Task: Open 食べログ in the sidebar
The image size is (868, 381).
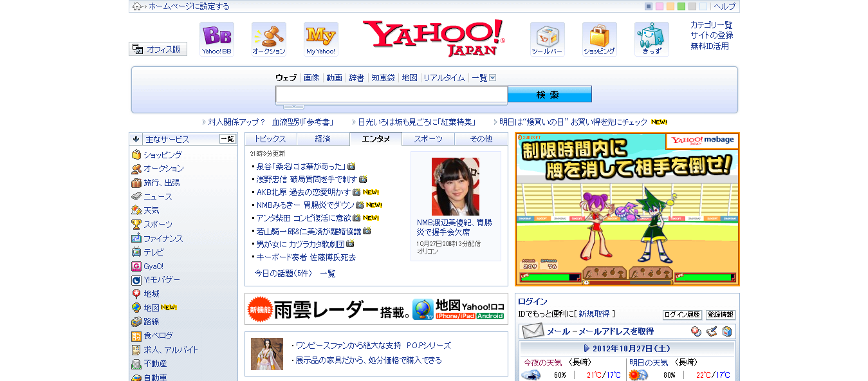Action: tap(158, 336)
